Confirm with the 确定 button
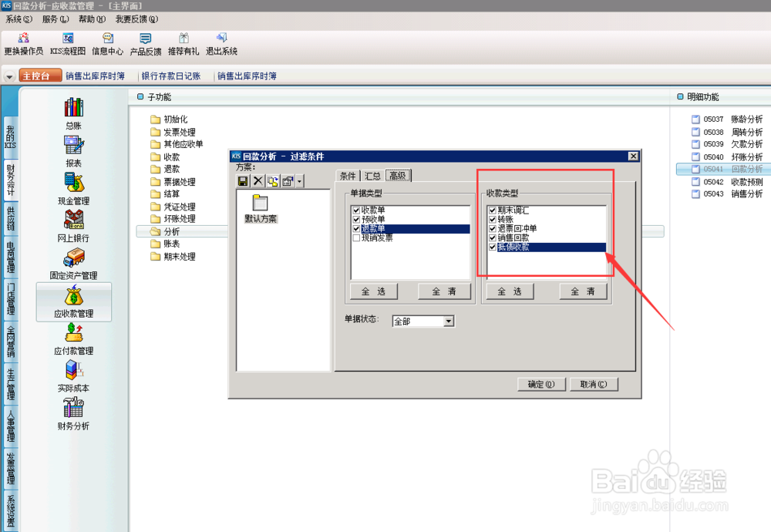771x532 pixels. tap(541, 384)
